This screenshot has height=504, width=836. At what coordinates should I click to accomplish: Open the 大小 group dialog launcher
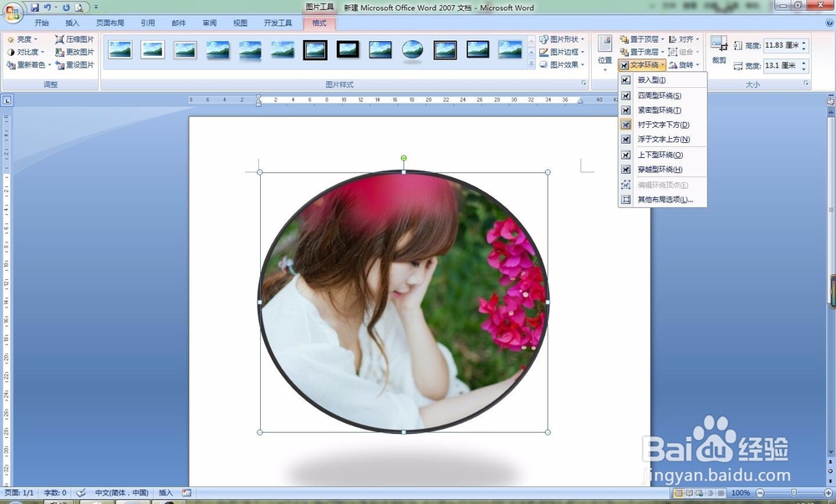pyautogui.click(x=806, y=84)
